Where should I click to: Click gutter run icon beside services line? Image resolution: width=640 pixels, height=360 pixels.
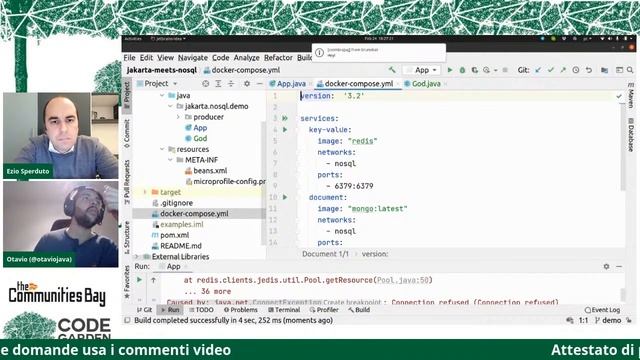pyautogui.click(x=285, y=118)
